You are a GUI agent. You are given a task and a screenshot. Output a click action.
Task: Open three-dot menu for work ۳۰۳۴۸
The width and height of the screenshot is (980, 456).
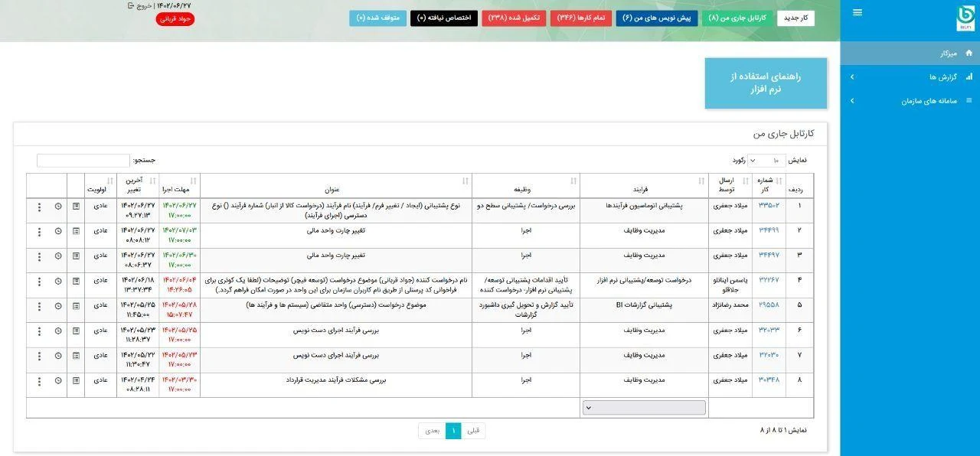pyautogui.click(x=39, y=381)
